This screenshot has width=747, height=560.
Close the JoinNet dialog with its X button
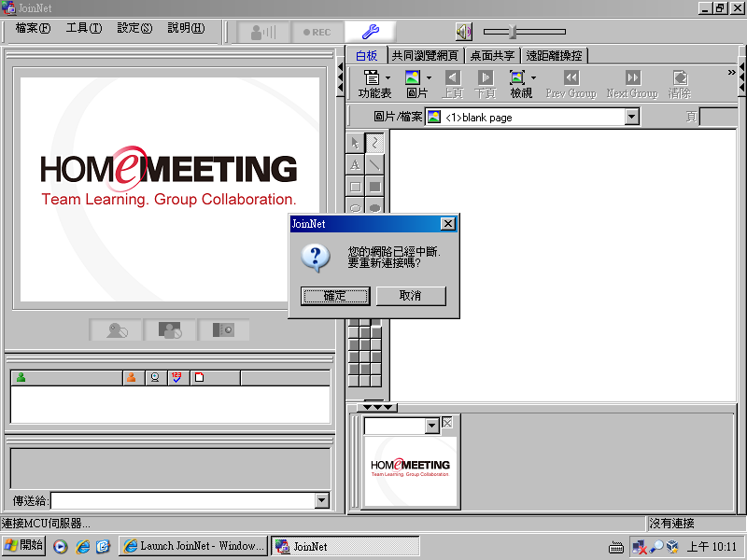pos(448,224)
